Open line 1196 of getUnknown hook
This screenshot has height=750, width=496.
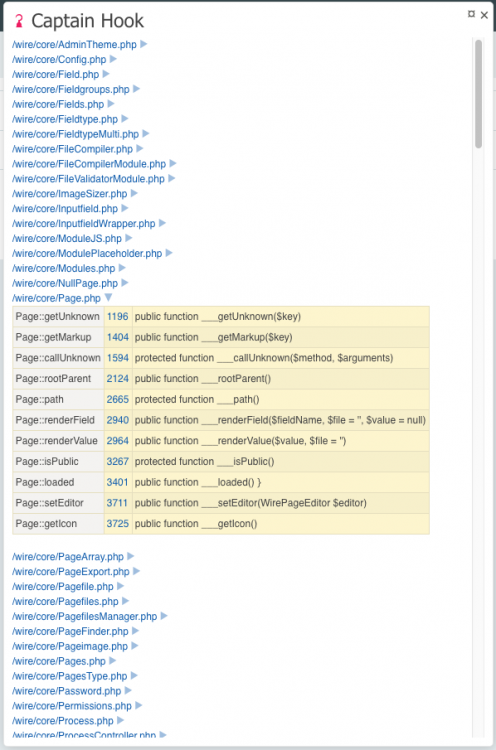118,317
